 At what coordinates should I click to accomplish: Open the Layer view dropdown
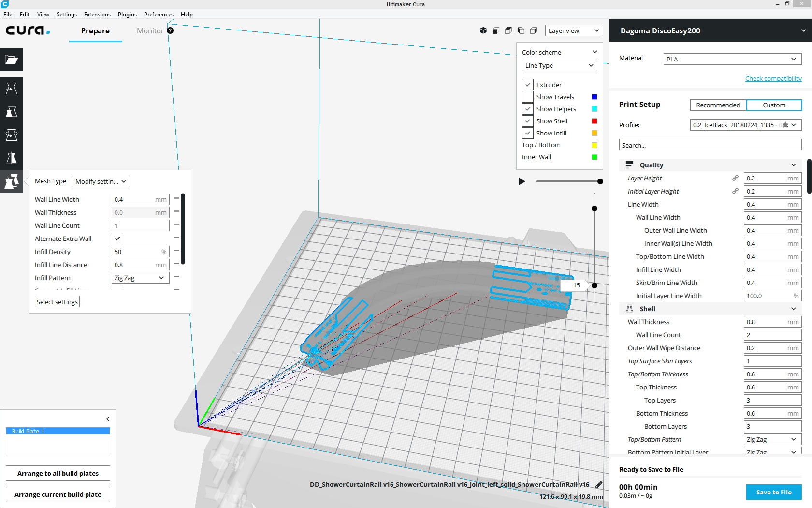[574, 30]
